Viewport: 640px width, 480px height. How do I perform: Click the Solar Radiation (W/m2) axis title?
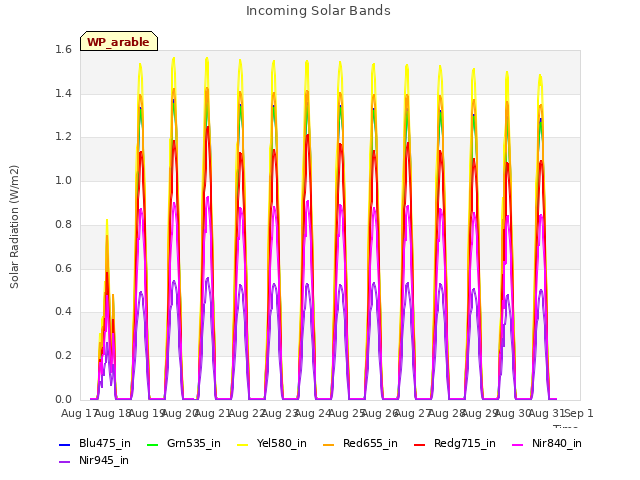coord(14,227)
